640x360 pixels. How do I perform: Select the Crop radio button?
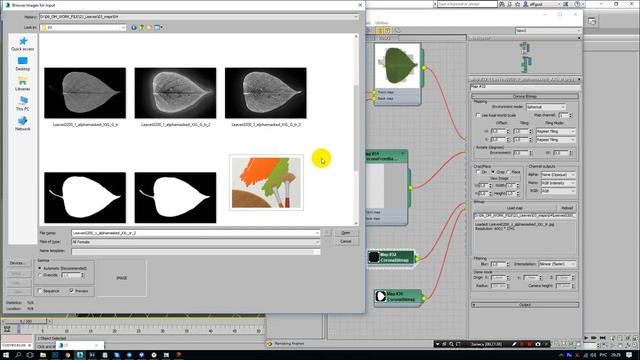click(493, 172)
